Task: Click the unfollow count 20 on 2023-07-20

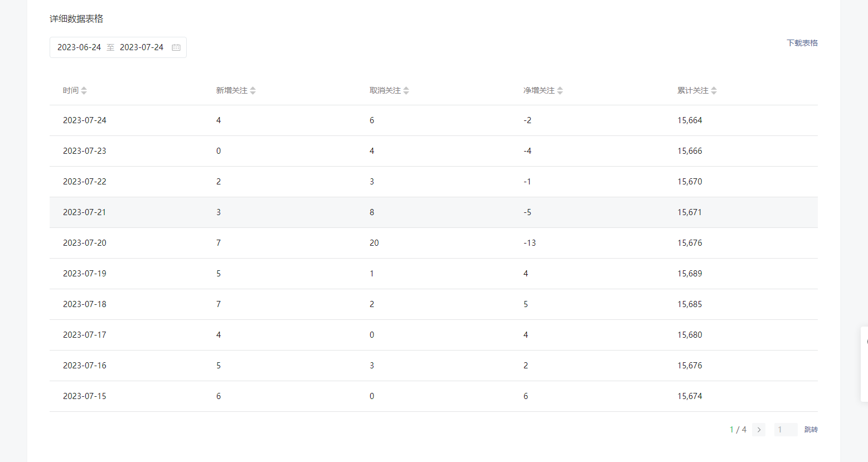Action: coord(374,243)
